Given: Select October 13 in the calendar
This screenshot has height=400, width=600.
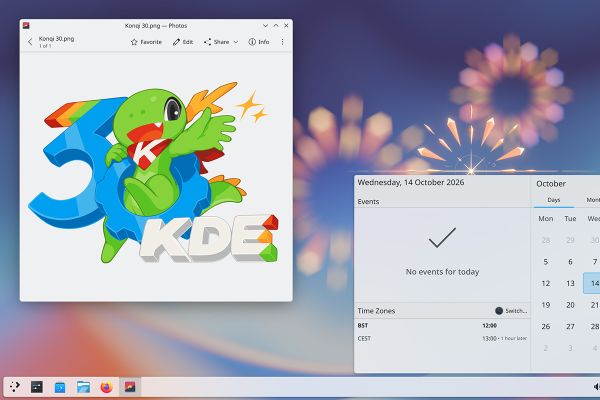Looking at the screenshot, I should 570,283.
